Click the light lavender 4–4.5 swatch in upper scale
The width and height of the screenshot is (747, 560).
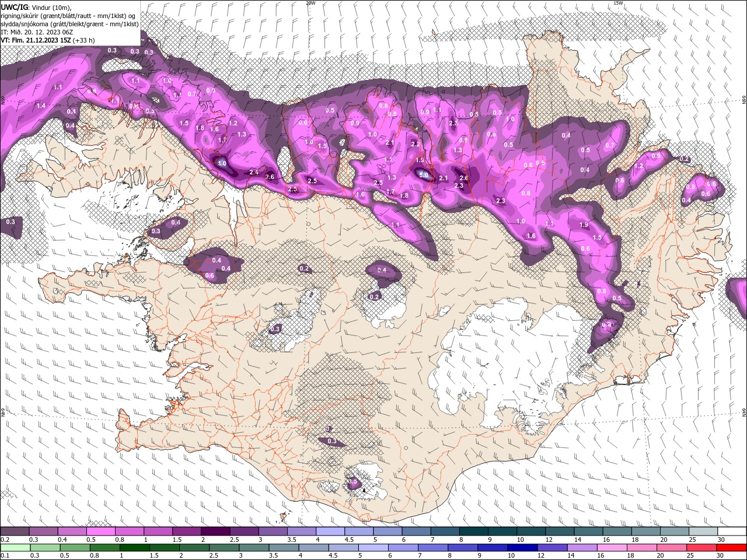click(x=330, y=531)
